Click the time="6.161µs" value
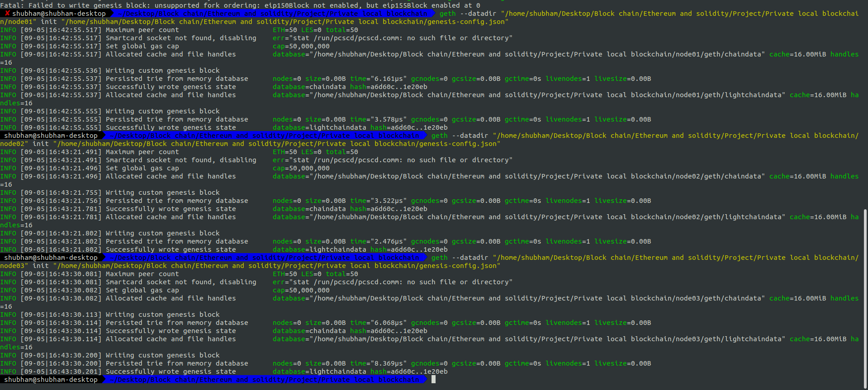The width and height of the screenshot is (868, 390). tap(378, 79)
